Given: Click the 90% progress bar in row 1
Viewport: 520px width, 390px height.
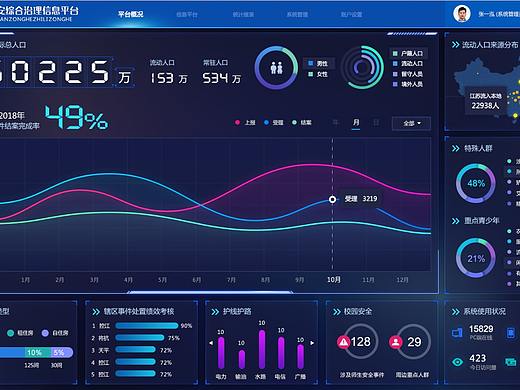Looking at the screenshot, I should click(x=147, y=326).
